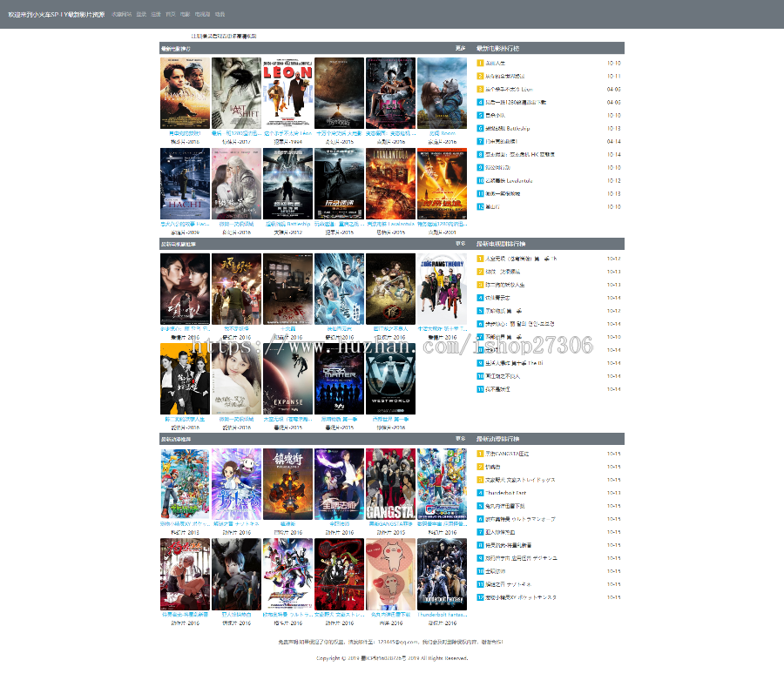Open anime ranking item 6 ウルトラマンオーブ
This screenshot has width=784, height=687.
tap(520, 519)
